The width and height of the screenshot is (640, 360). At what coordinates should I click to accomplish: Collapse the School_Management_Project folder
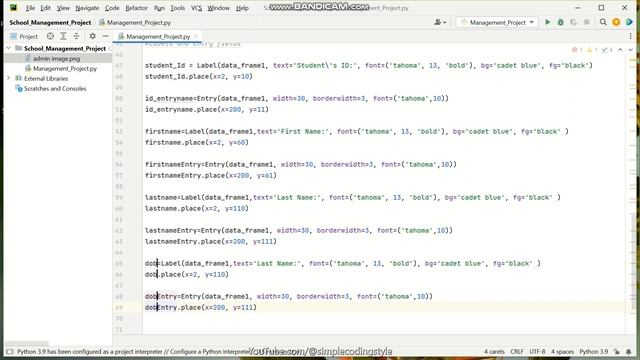coord(9,48)
